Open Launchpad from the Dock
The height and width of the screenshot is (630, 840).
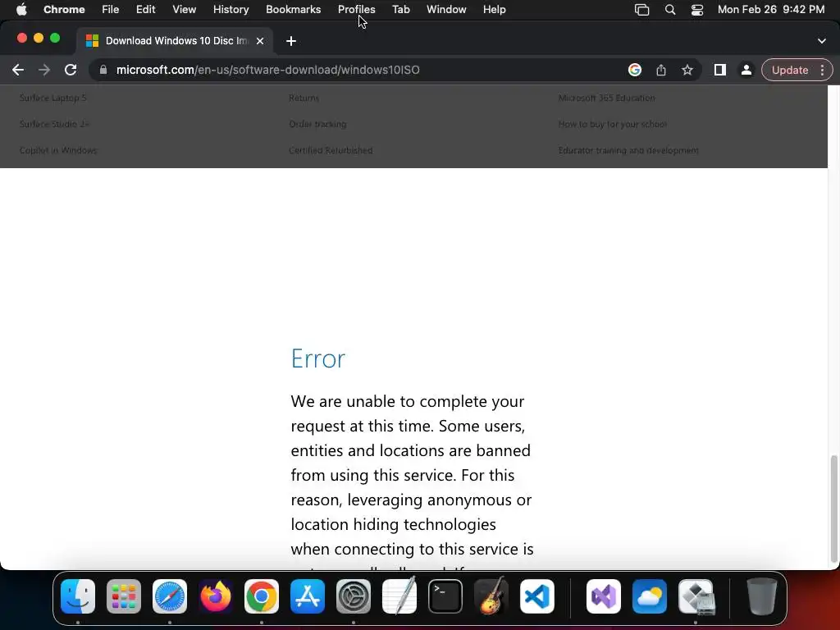124,596
